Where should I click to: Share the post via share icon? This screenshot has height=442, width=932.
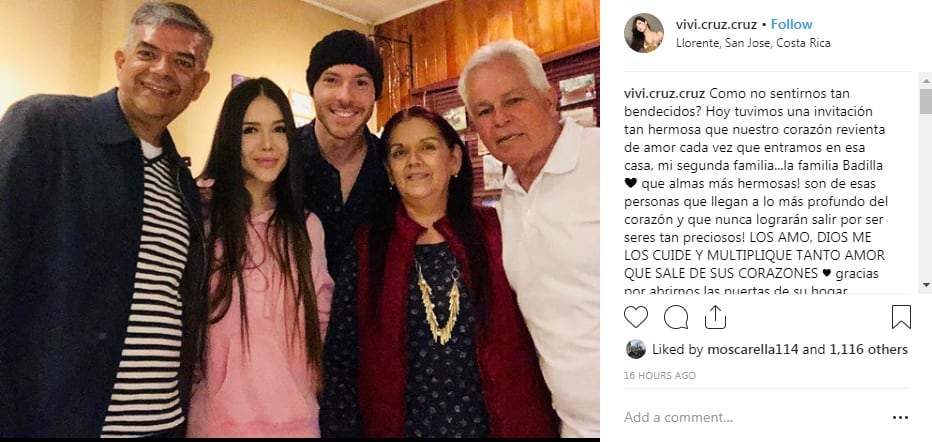coord(716,317)
